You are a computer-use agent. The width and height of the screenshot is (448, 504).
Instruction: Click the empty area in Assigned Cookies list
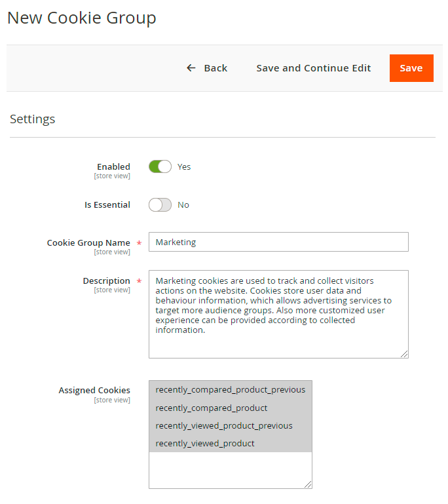tap(230, 470)
